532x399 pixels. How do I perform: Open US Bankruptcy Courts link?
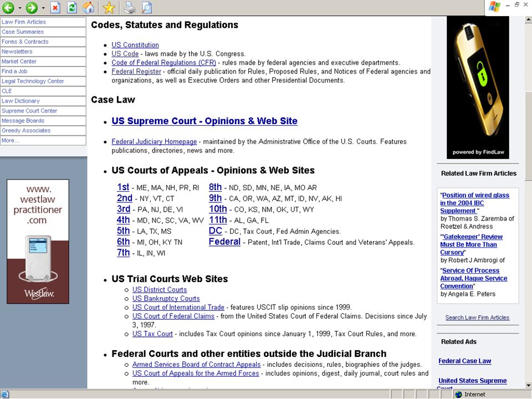(x=166, y=298)
